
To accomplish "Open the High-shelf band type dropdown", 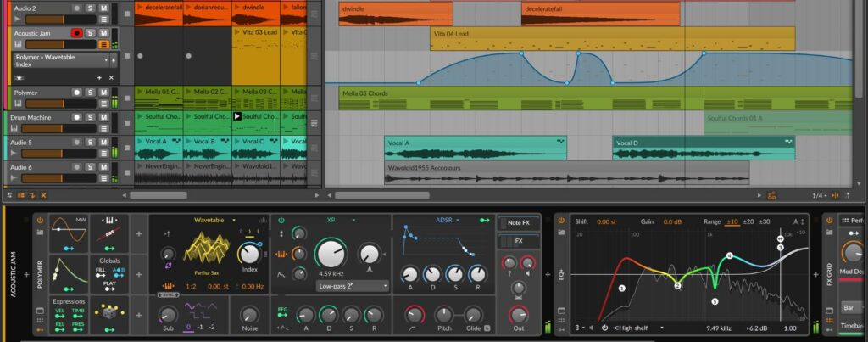I will click(637, 328).
